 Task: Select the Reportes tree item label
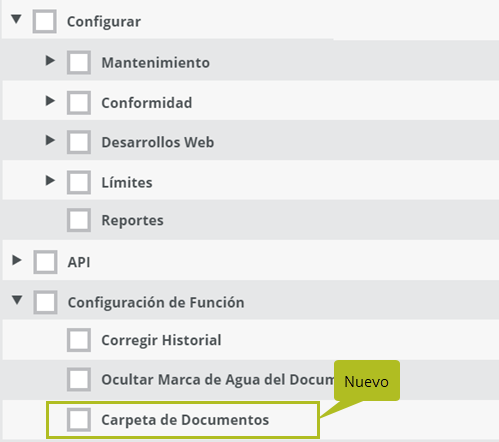click(x=132, y=220)
